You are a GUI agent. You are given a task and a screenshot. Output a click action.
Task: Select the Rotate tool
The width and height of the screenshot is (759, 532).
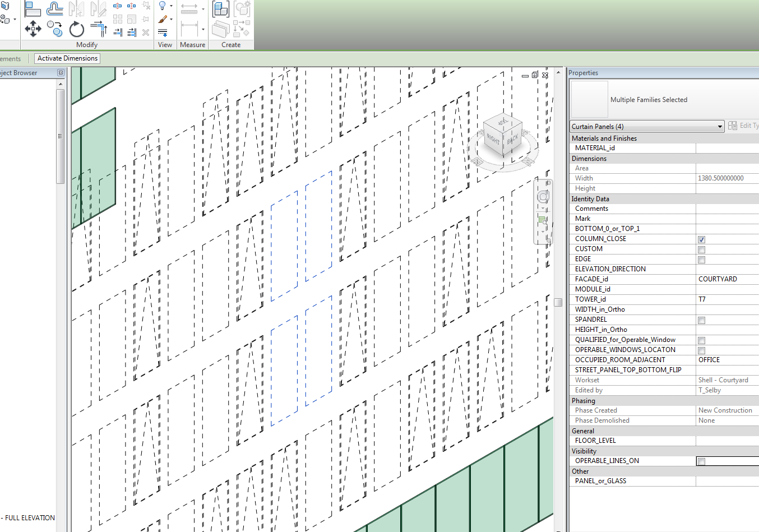tap(77, 29)
